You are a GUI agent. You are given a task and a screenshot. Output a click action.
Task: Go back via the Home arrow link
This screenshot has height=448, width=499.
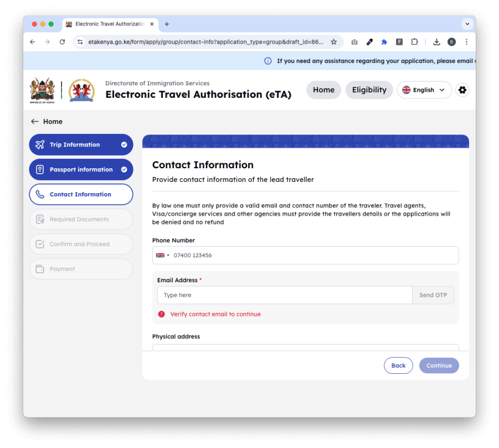click(46, 122)
